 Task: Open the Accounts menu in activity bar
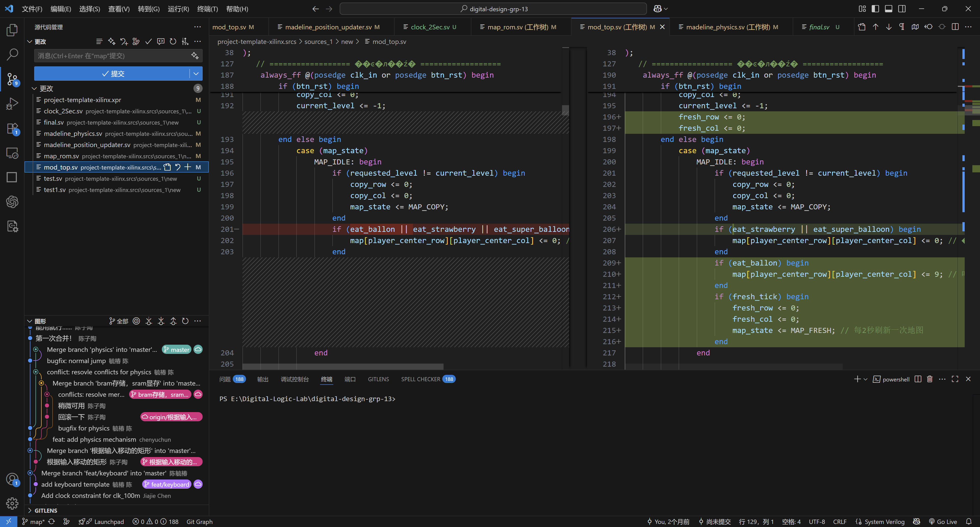tap(12, 479)
